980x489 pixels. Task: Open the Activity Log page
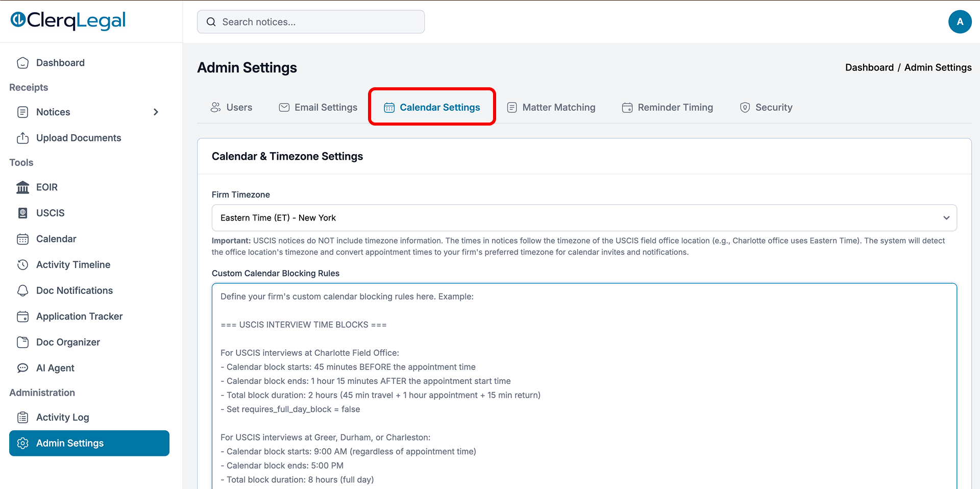click(89, 418)
